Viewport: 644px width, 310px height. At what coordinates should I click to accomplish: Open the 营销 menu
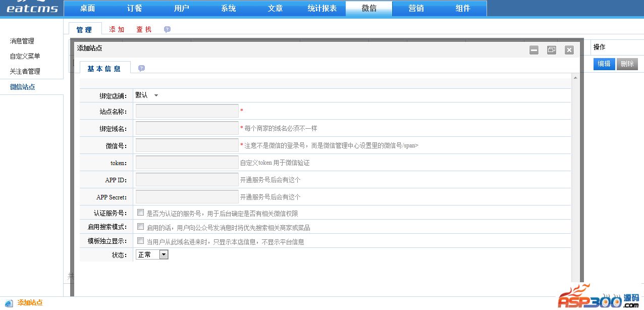pos(416,9)
